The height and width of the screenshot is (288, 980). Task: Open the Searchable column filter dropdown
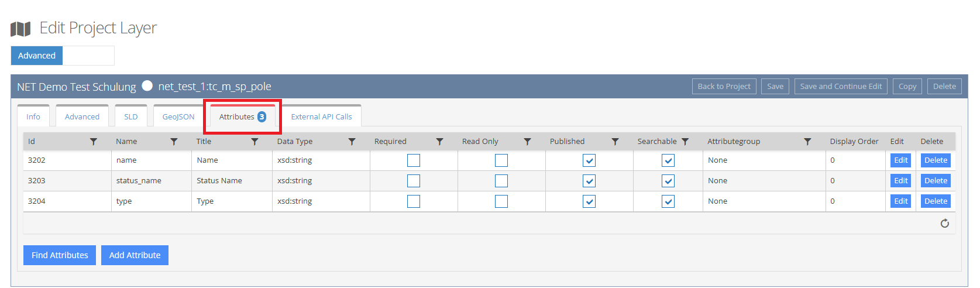coord(685,142)
